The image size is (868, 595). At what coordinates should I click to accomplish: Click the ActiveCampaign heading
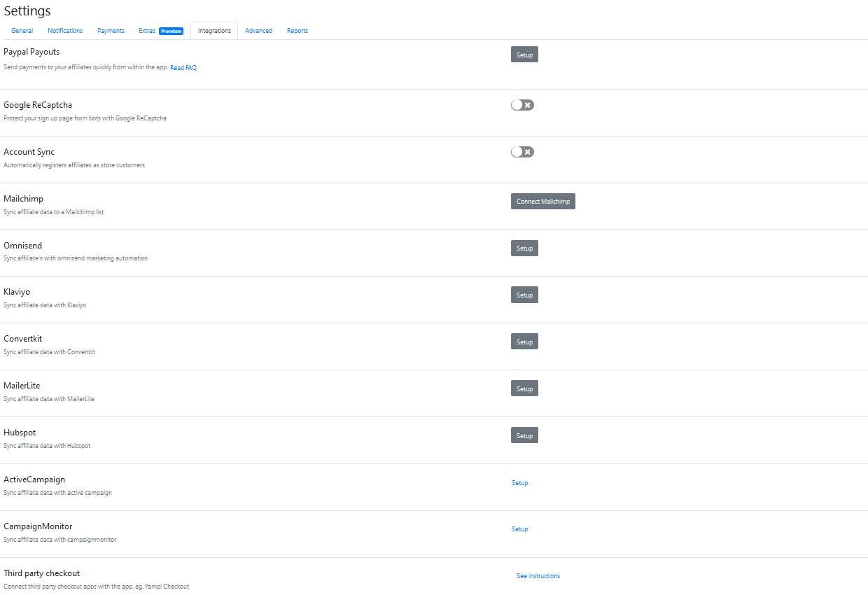click(x=34, y=479)
